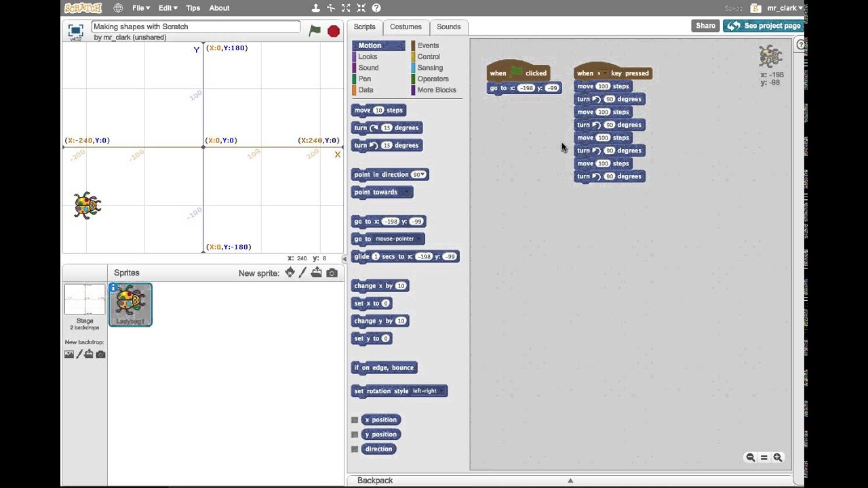This screenshot has height=488, width=868.
Task: Select the Grow sprite tool
Action: (346, 8)
